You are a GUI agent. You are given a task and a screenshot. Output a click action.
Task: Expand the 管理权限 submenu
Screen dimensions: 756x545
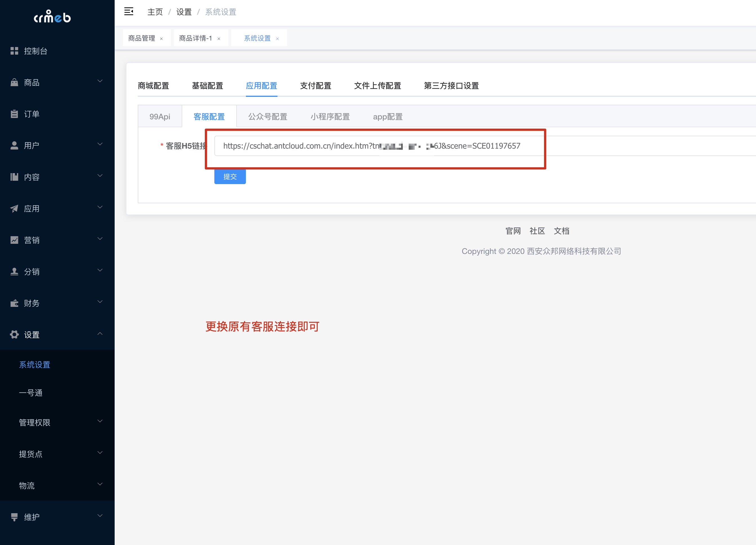100,421
